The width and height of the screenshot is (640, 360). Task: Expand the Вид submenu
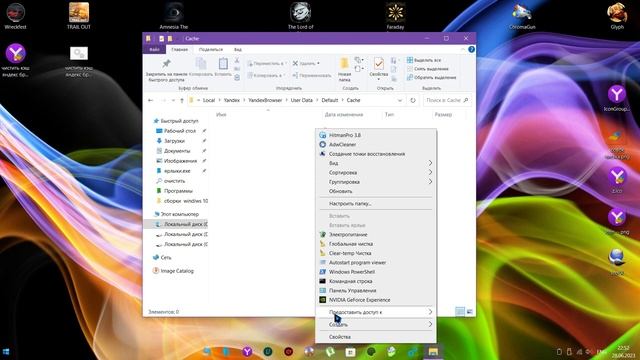376,163
